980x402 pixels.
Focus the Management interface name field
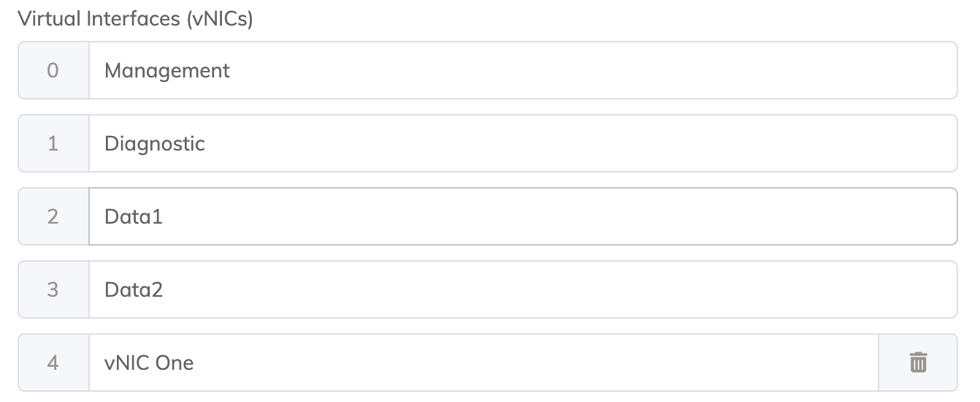click(522, 70)
